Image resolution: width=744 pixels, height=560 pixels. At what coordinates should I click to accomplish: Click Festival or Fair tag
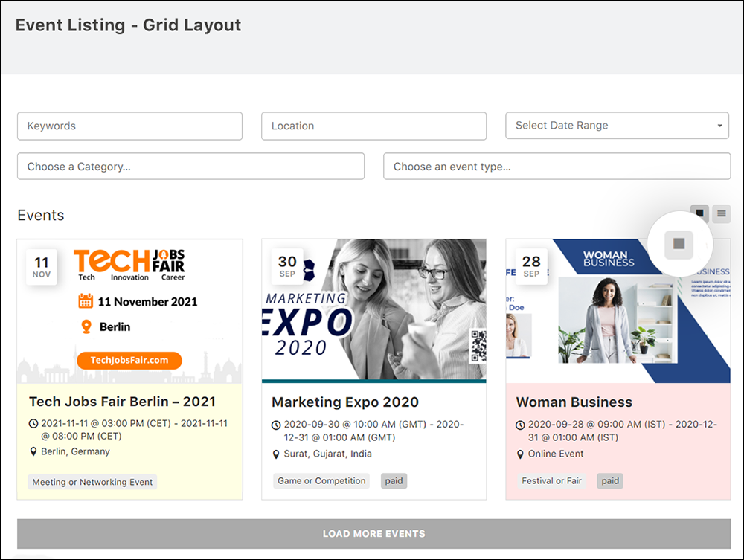pyautogui.click(x=551, y=481)
